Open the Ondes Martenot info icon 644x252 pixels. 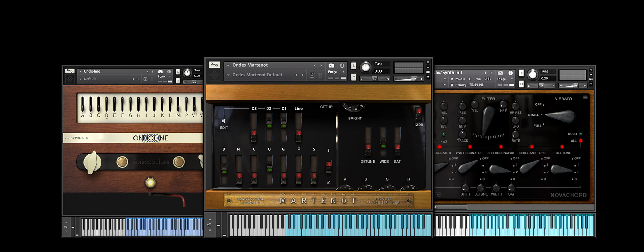point(342,65)
